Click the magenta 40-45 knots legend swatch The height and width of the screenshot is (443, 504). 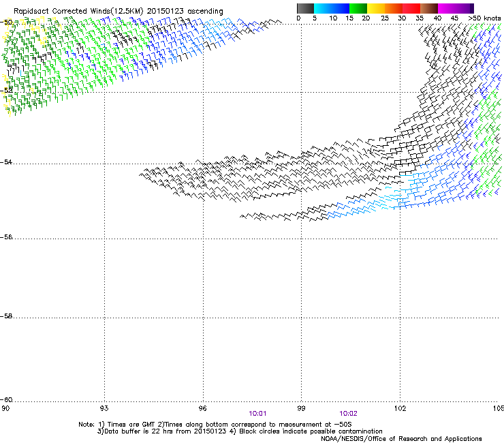[x=447, y=8]
